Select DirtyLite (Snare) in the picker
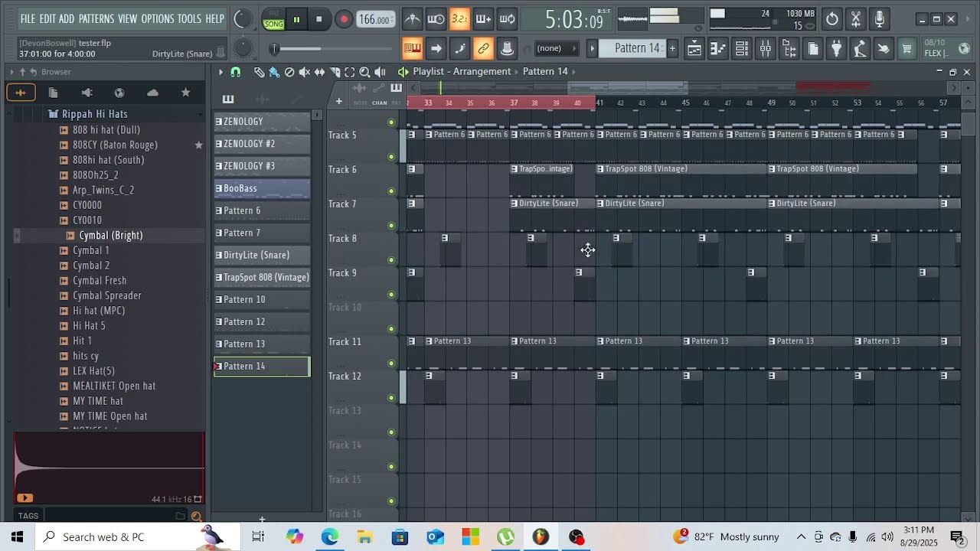Viewport: 980px width, 551px height. tap(262, 255)
